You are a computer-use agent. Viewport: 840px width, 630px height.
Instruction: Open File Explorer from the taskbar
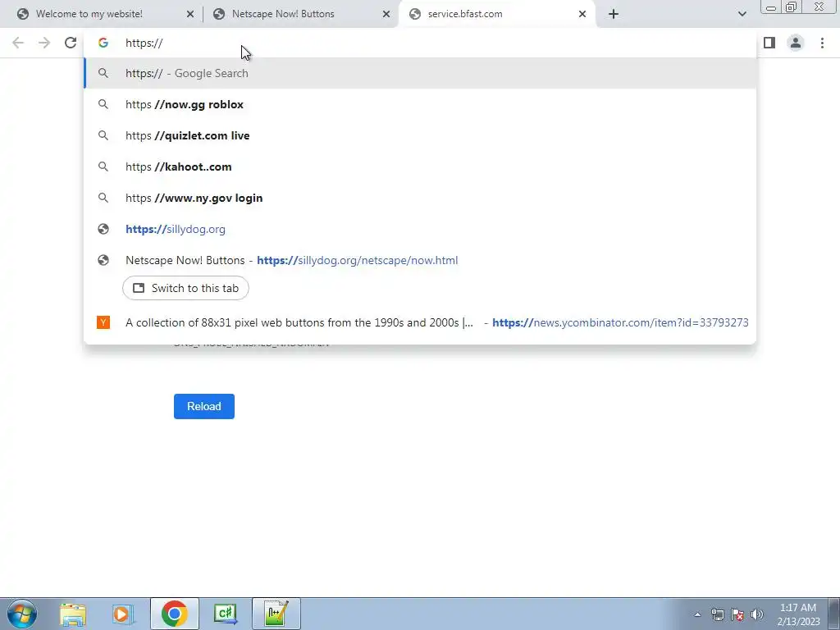coord(73,614)
